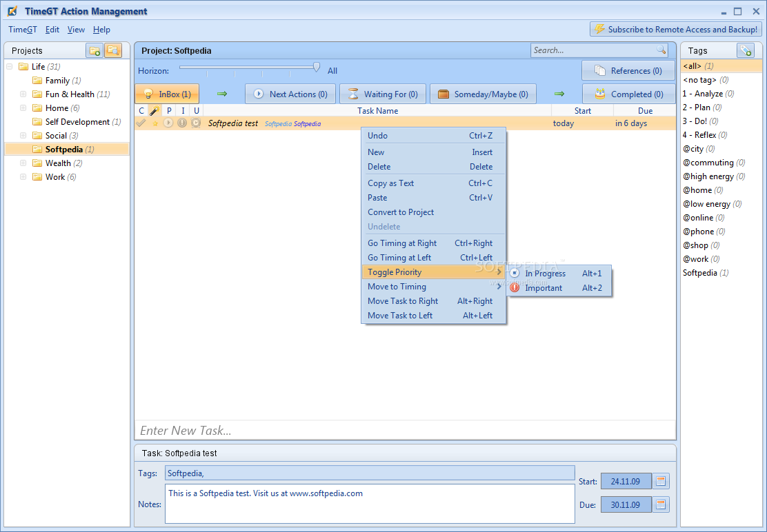Select Toggle Priority menu entry
The image size is (767, 532).
[433, 272]
